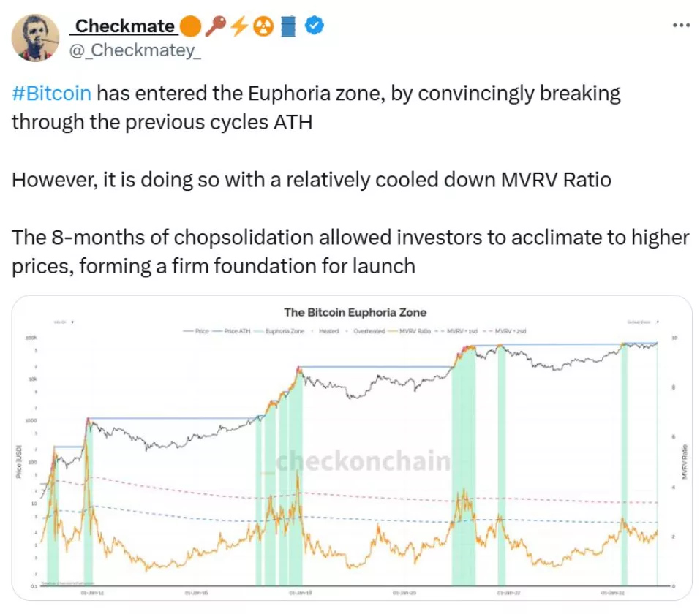Open the Default Zoom dropdown
The image size is (700, 614).
[643, 322]
